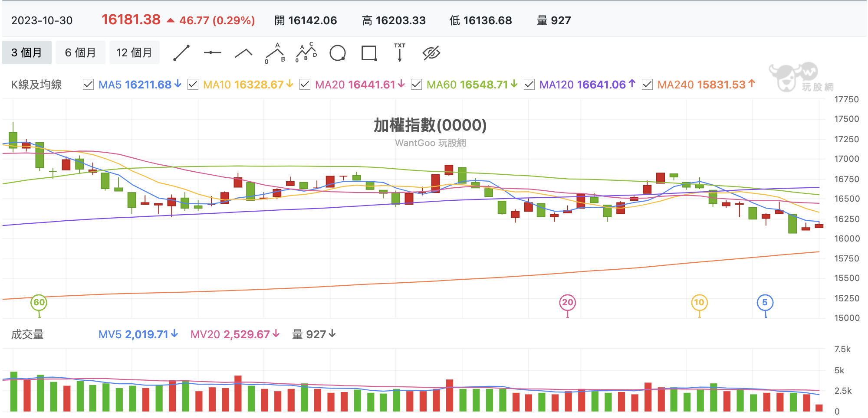
Task: Uncheck the MA5 moving average checkbox
Action: [x=88, y=85]
